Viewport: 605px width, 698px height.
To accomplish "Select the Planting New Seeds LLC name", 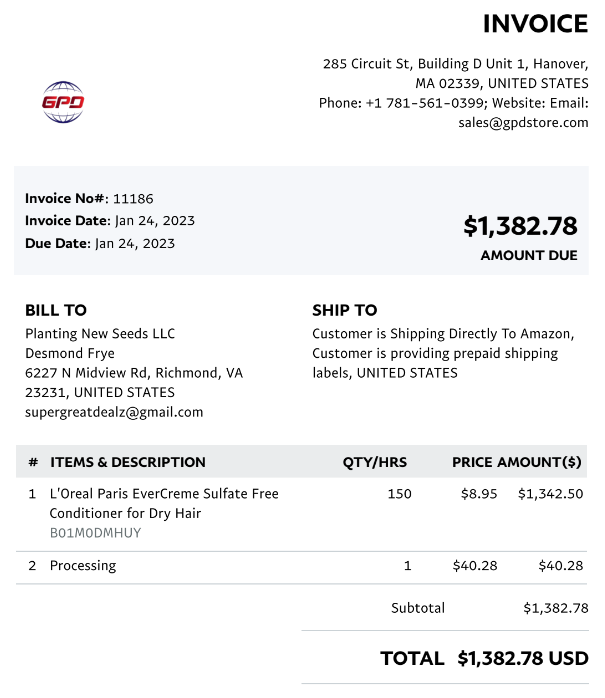I will click(100, 333).
